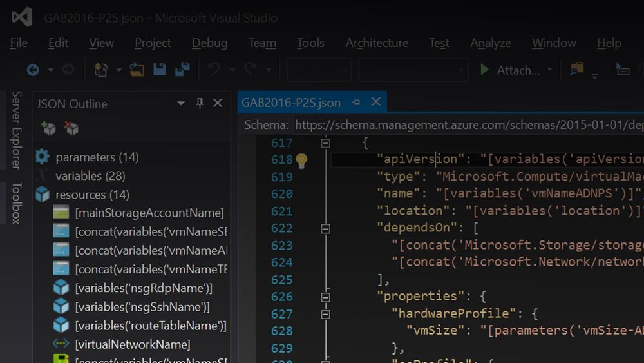
Task: Open the Attach button dropdown arrow
Action: pyautogui.click(x=549, y=70)
